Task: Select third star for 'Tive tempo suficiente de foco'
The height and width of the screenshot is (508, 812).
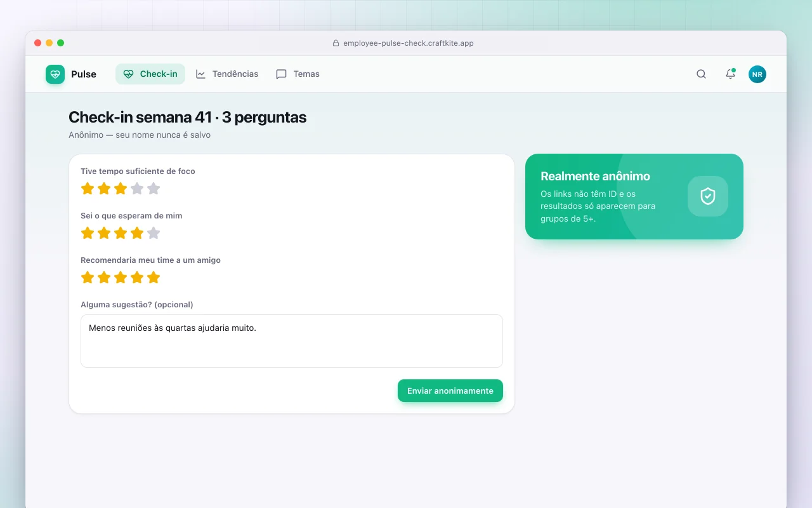Action: [x=121, y=189]
